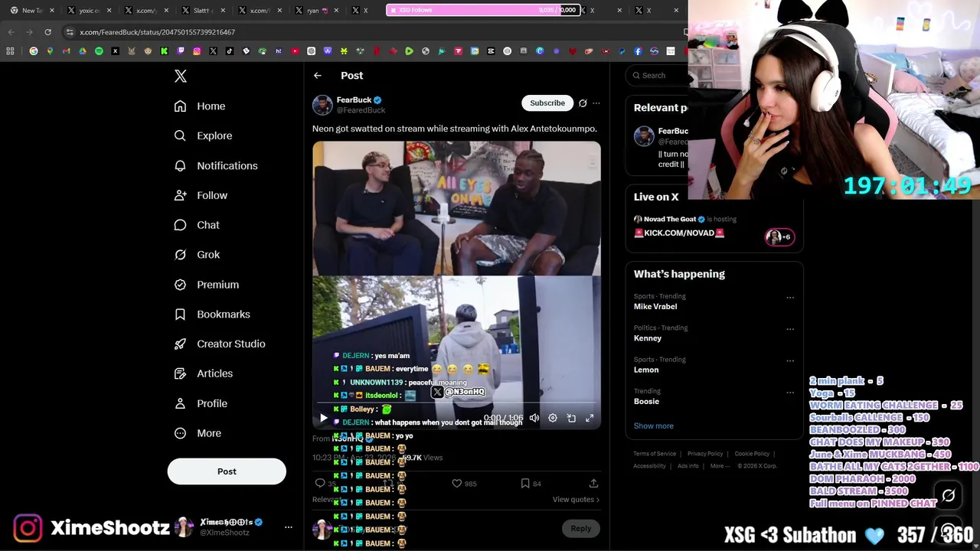Click the X search box
The image size is (980, 551).
657,75
